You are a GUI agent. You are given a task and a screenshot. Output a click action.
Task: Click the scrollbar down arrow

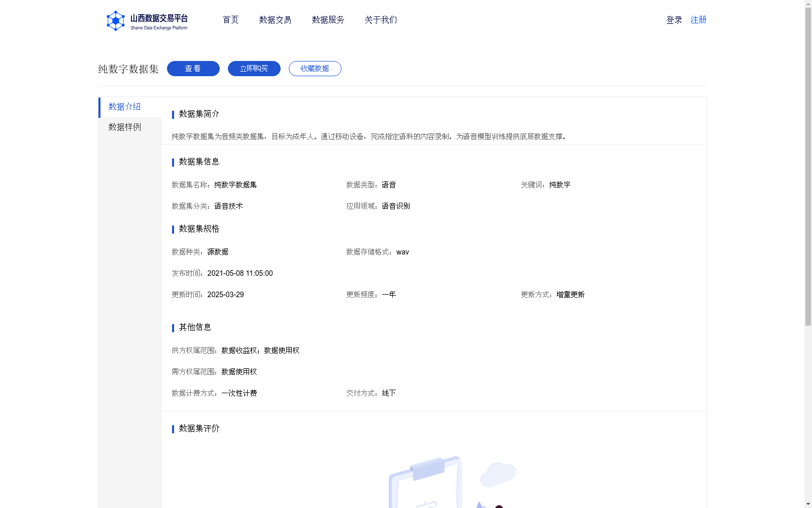pyautogui.click(x=808, y=504)
